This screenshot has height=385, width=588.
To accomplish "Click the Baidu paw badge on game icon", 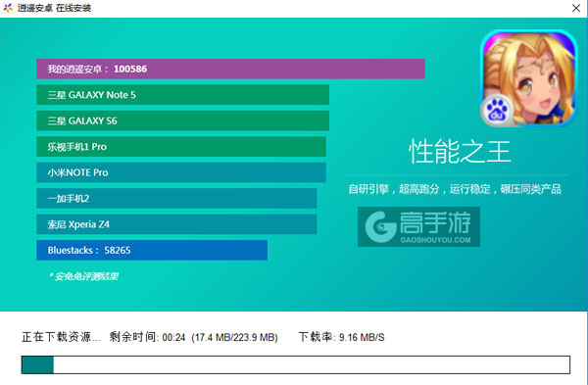I will coord(497,111).
